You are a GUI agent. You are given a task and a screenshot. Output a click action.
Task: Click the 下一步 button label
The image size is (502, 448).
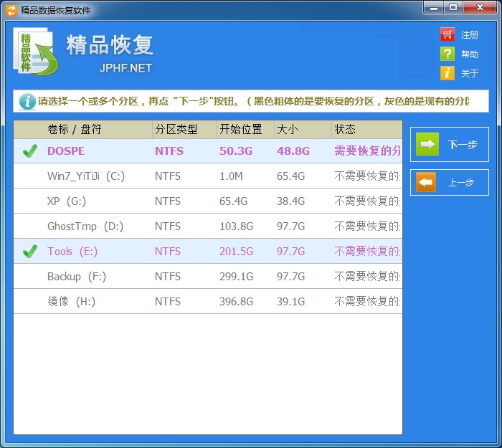463,145
